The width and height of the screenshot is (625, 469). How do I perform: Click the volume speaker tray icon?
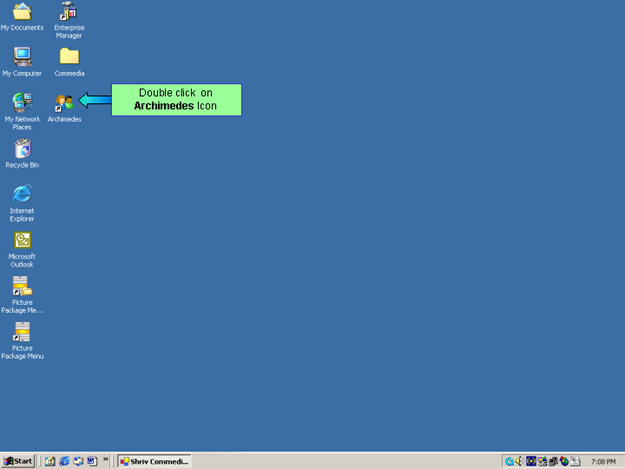tap(520, 461)
